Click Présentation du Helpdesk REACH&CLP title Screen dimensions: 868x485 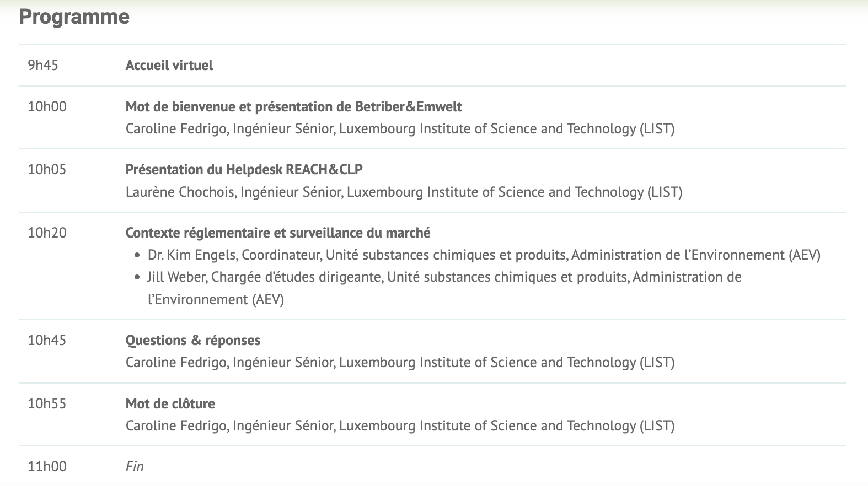244,169
